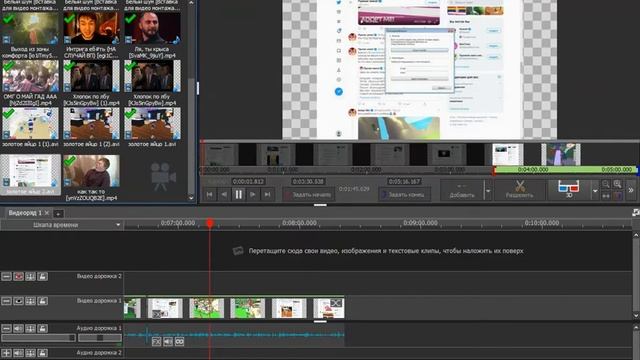The width and height of the screenshot is (640, 360).
Task: Select the Ля, ты крыса clip thumbnail
Action: [152, 28]
